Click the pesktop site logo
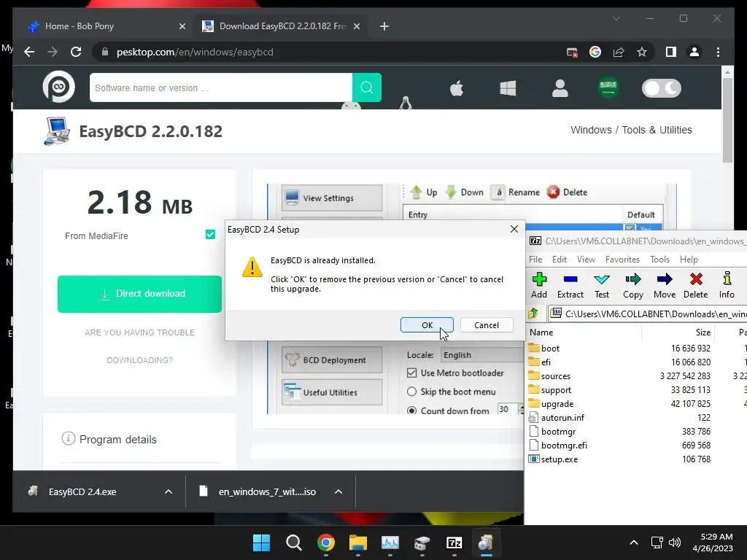Image resolution: width=747 pixels, height=560 pixels. click(58, 87)
